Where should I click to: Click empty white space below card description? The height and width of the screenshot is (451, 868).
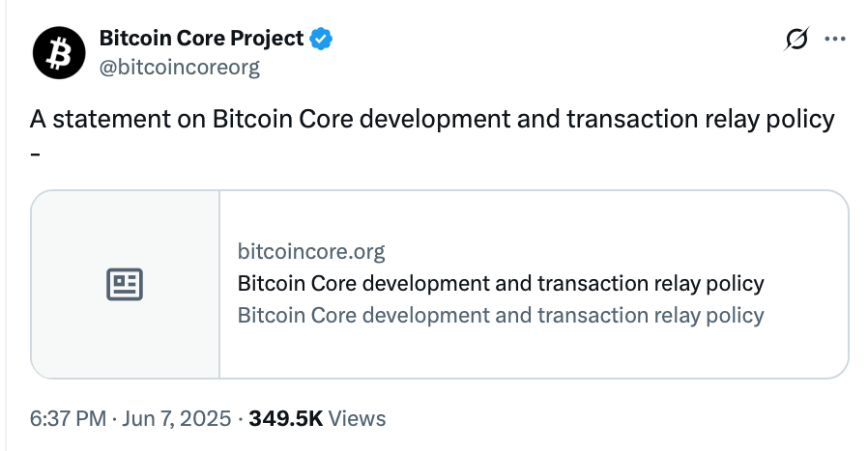pyautogui.click(x=532, y=352)
